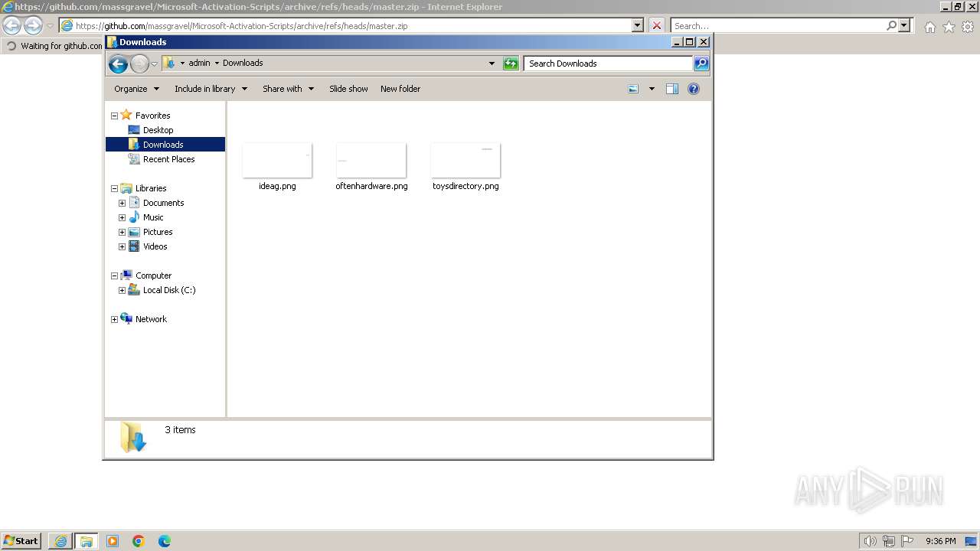Run search with Search Downloads magnifier
The image size is (980, 551).
tap(701, 64)
